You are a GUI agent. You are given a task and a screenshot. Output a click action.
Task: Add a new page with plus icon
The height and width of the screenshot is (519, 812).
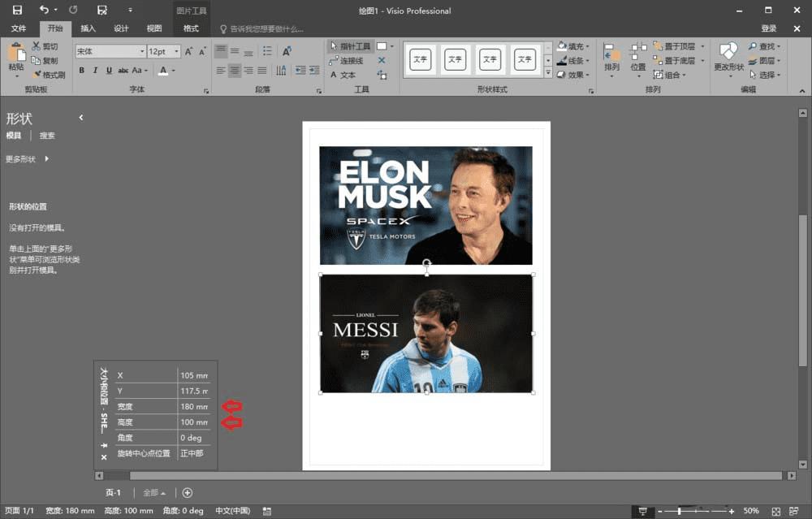[x=188, y=493]
